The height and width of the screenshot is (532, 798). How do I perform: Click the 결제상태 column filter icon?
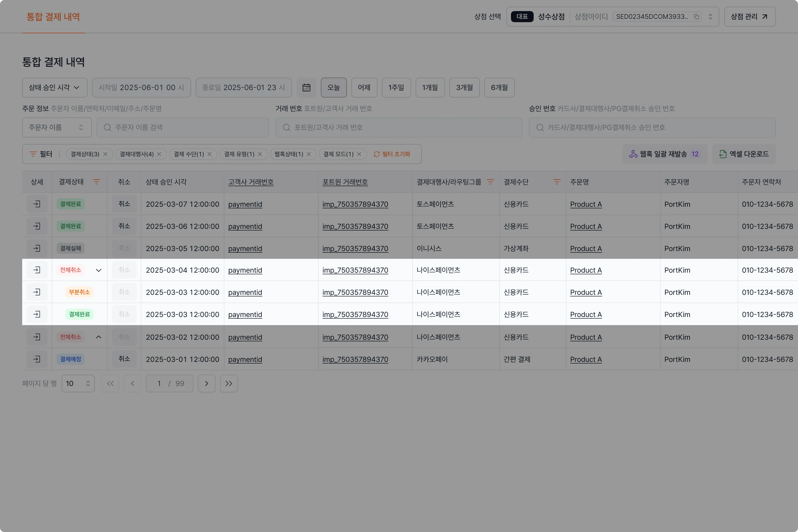pyautogui.click(x=96, y=182)
